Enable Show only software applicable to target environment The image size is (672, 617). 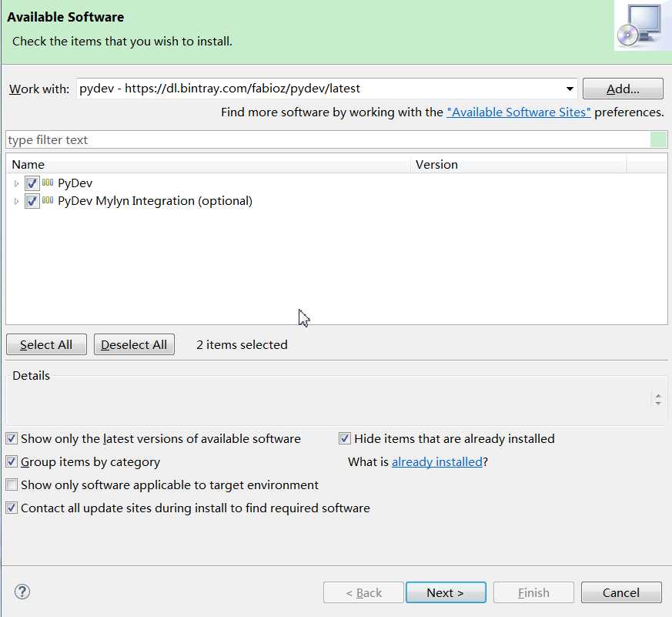tap(12, 485)
